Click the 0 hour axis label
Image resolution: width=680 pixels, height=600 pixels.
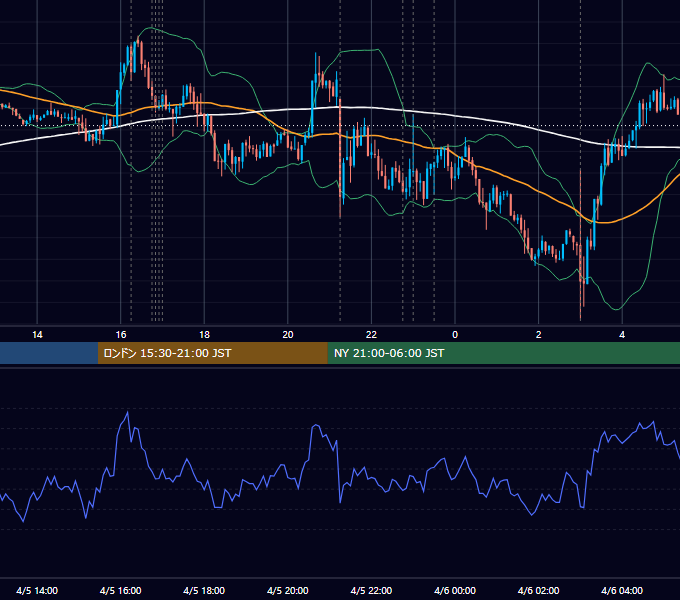click(x=455, y=335)
